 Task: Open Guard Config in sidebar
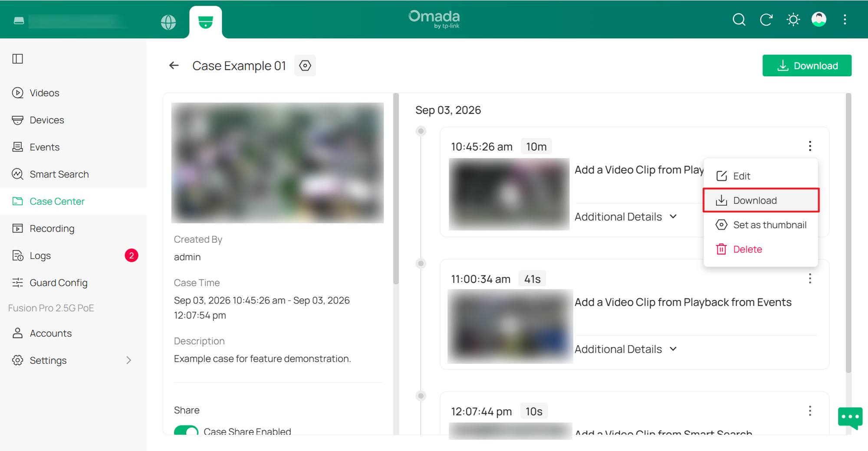[x=73, y=283]
